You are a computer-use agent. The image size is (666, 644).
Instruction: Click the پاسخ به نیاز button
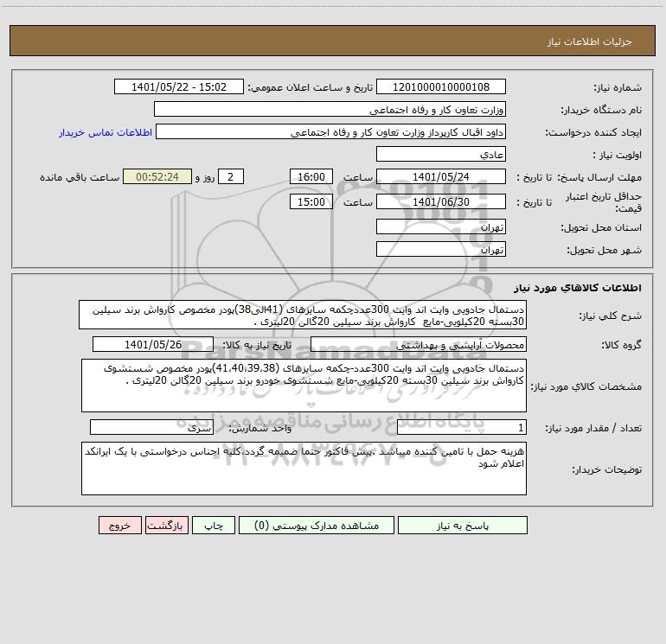[x=463, y=525]
